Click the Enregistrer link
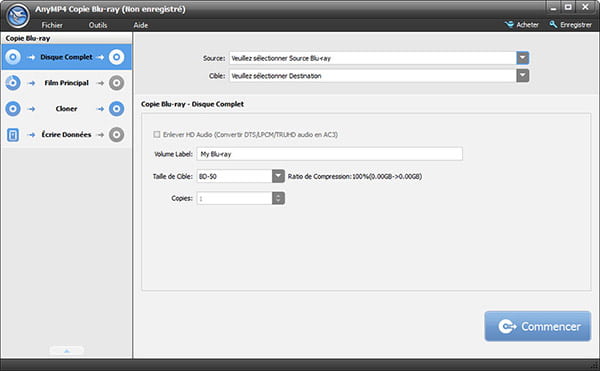This screenshot has height=371, width=600. 576,24
